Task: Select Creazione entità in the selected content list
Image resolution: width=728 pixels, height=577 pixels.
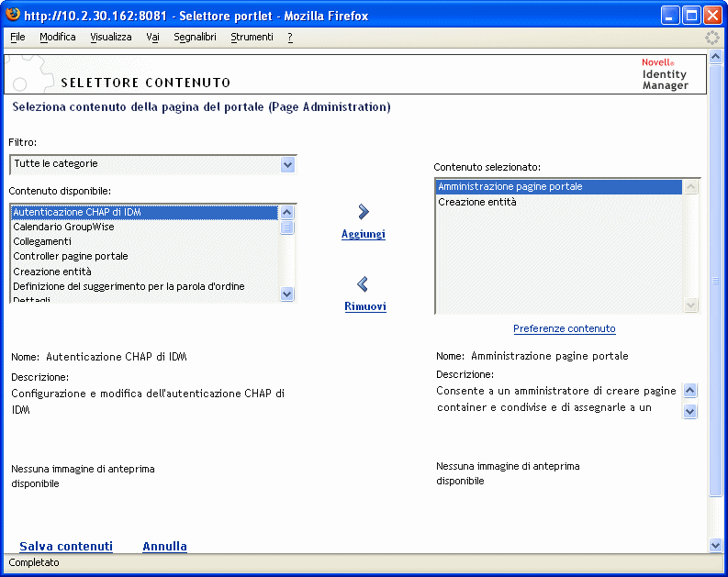Action: pos(559,202)
